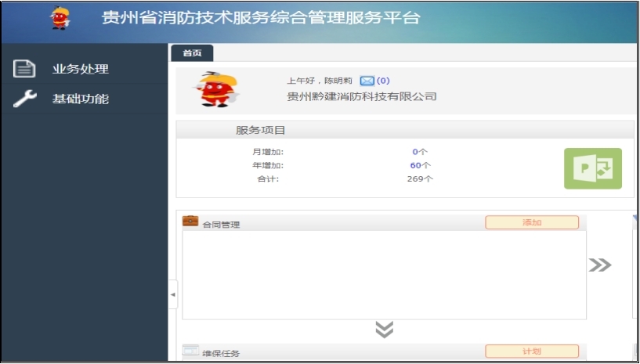Screen dimensions: 640x364
Task: Expand right with the double chevron arrow
Action: [x=599, y=265]
